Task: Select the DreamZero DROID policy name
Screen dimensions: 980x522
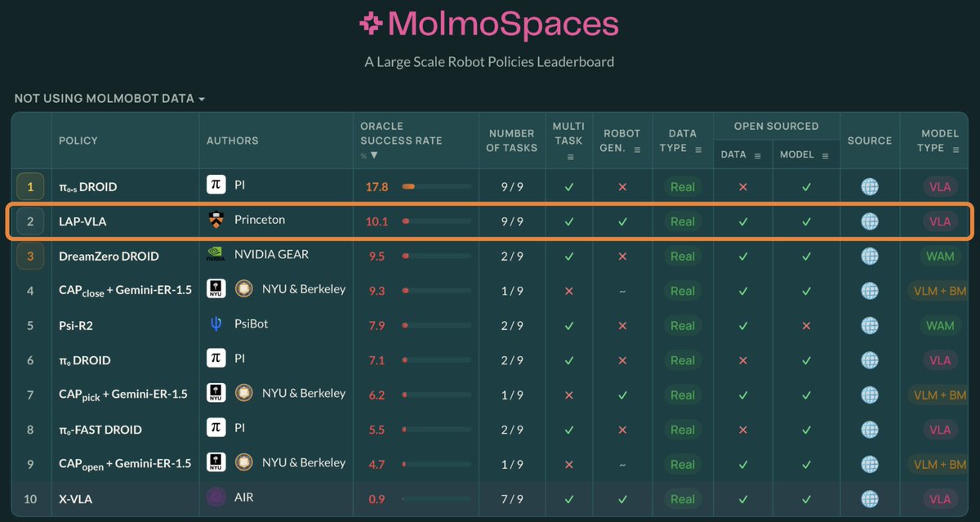Action: [109, 257]
